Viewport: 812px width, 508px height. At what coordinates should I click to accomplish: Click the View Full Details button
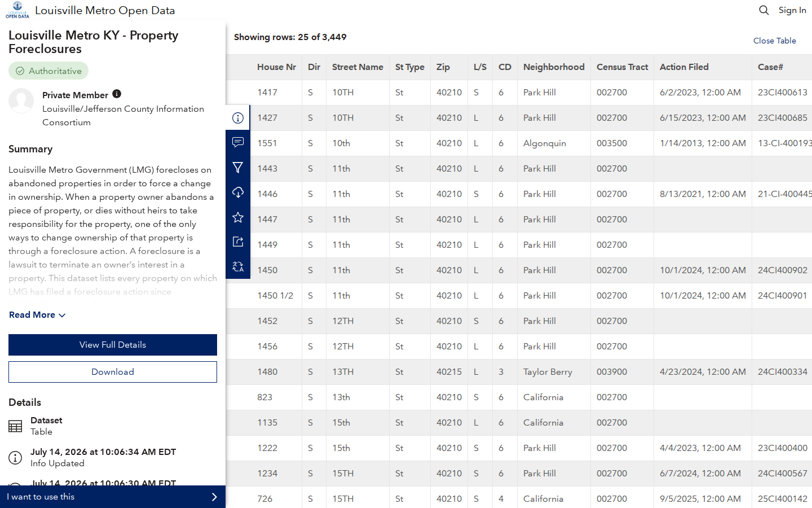point(113,345)
